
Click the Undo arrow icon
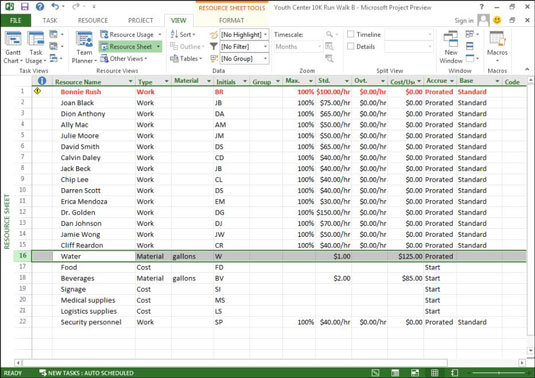[x=55, y=6]
